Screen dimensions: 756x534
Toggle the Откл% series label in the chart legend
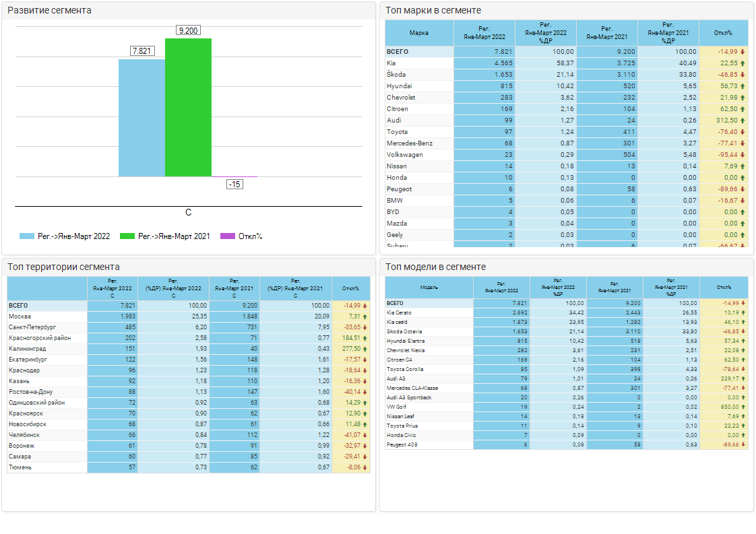[250, 236]
